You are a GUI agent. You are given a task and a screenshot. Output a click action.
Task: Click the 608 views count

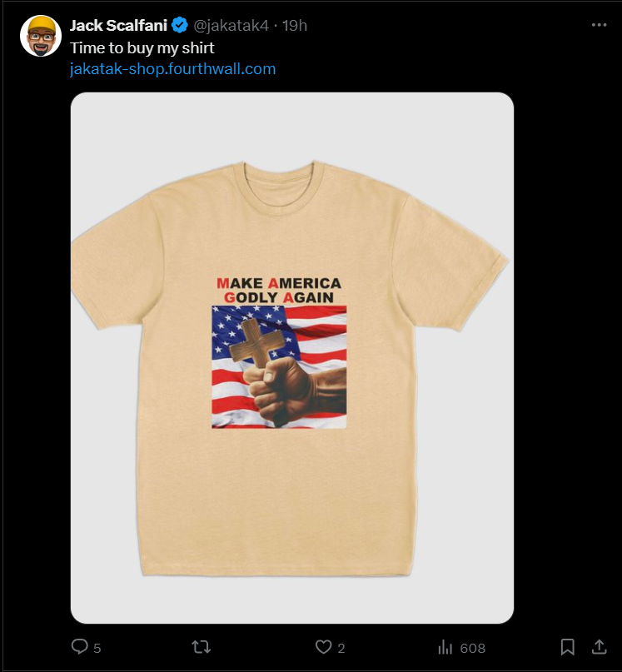473,648
